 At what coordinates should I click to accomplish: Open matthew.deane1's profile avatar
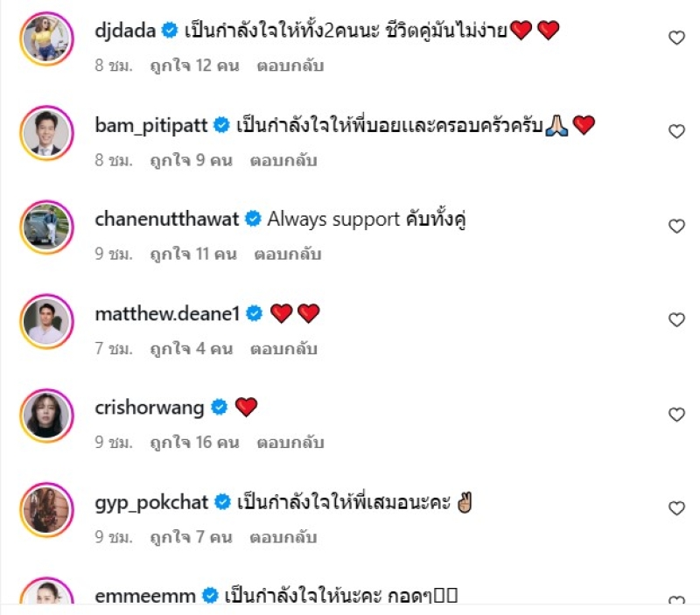point(47,321)
